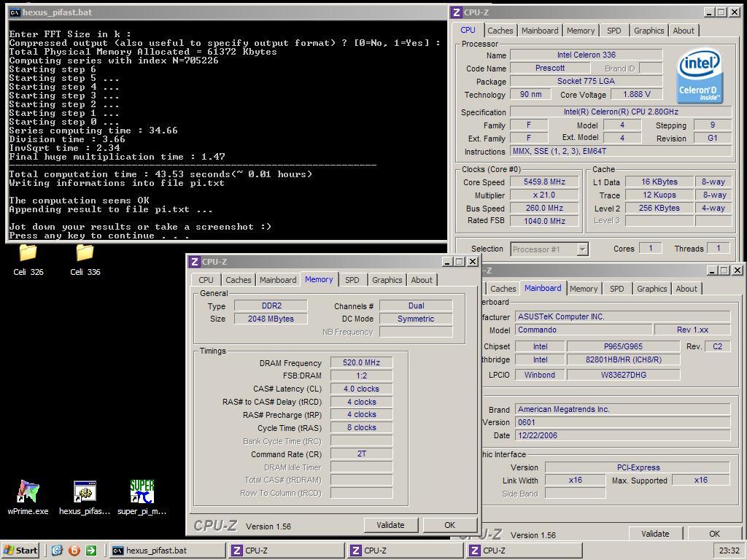The width and height of the screenshot is (747, 560).
Task: Click the DRAM Frequency value 520.0 MHz
Action: point(362,362)
